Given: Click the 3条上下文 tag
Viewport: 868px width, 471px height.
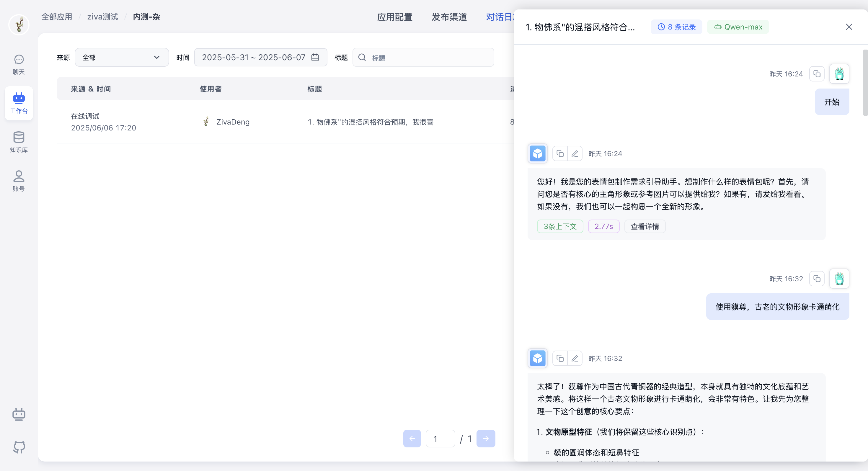Looking at the screenshot, I should (x=560, y=226).
